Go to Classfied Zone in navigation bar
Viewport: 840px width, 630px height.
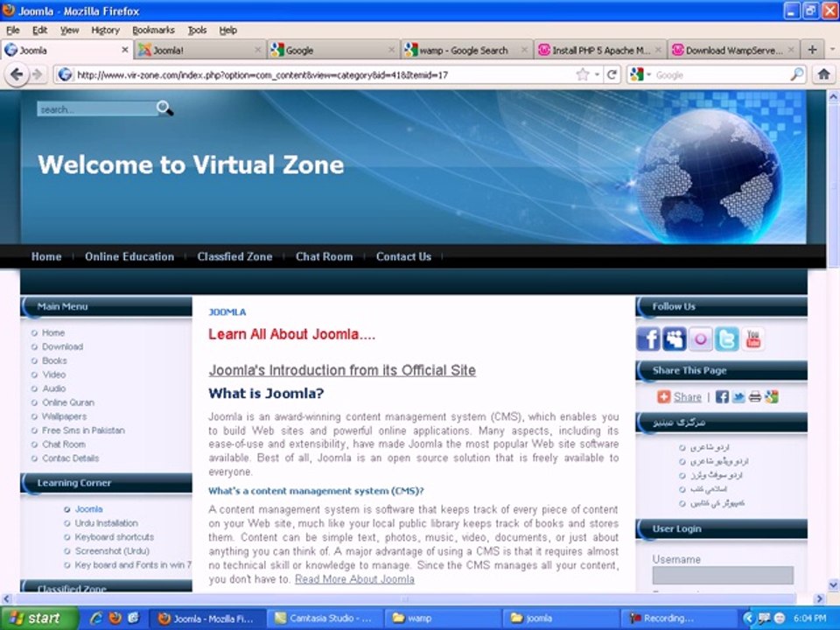tap(234, 256)
